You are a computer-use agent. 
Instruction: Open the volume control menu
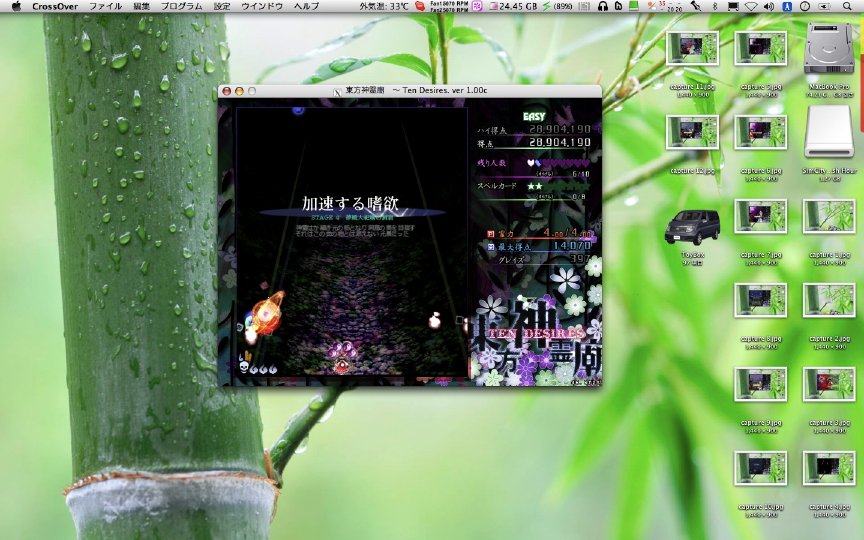coord(769,6)
